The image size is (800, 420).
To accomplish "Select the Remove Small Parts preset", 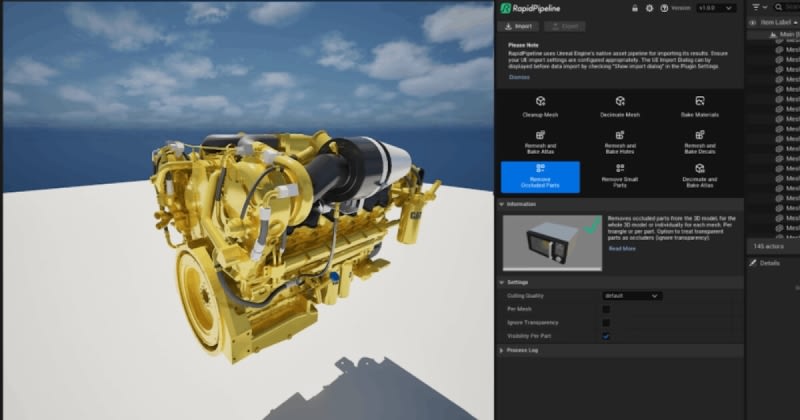I will 620,175.
